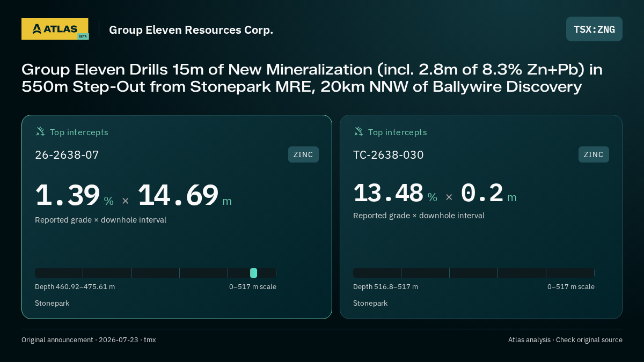Click 'Original announcement · 2026-07-23 · tmx' footer
This screenshot has height=362, width=644.
coord(89,340)
